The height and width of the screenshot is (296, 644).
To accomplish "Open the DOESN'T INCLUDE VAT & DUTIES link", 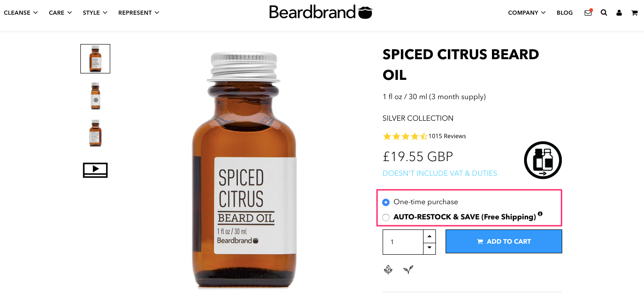I will 440,173.
